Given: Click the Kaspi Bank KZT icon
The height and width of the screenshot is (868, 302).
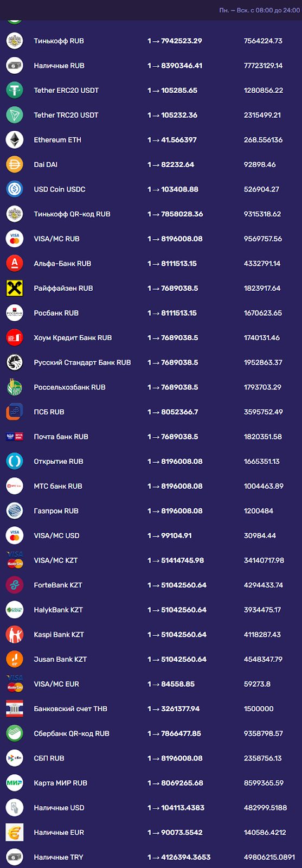Looking at the screenshot, I should [x=15, y=634].
